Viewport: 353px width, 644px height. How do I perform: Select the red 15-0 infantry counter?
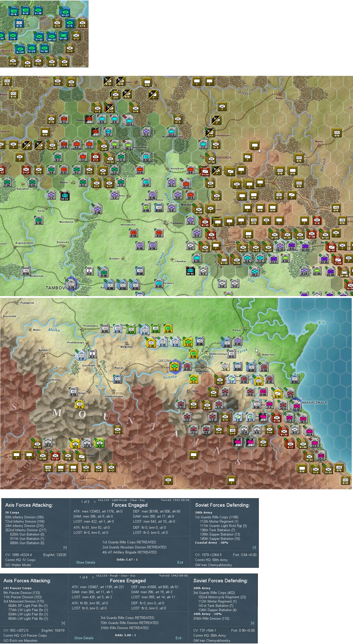pyautogui.click(x=64, y=144)
